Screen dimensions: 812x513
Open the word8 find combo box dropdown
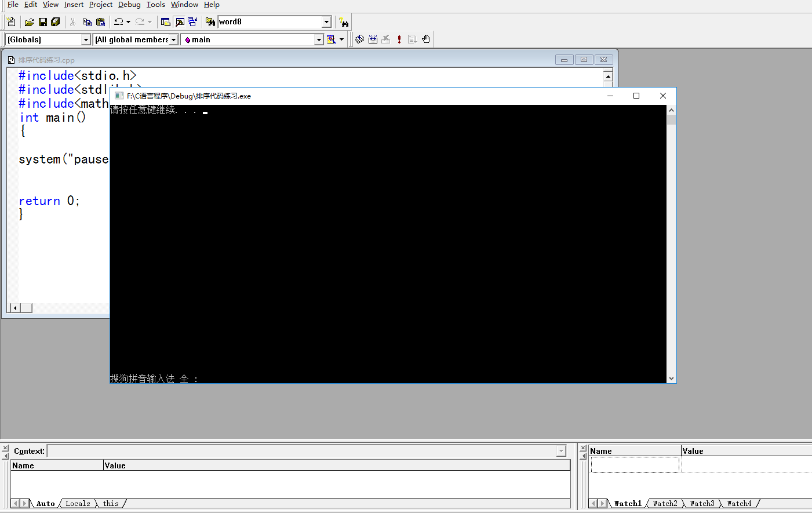[x=326, y=22]
